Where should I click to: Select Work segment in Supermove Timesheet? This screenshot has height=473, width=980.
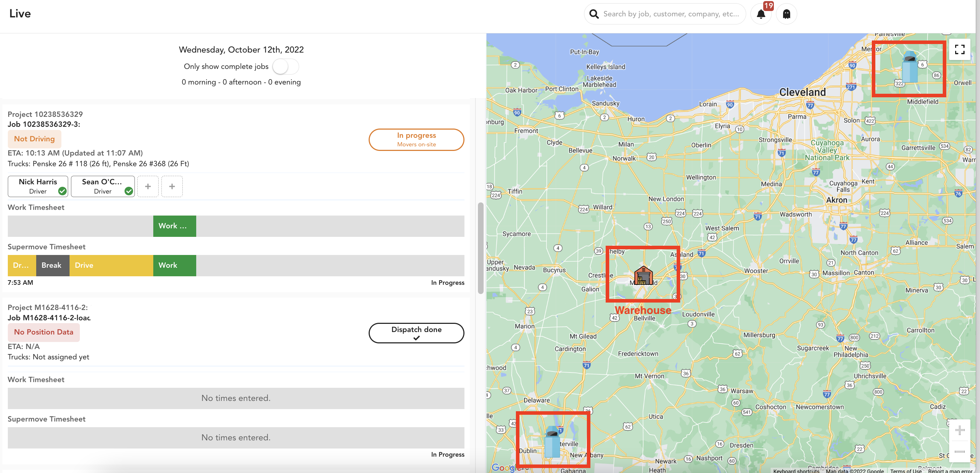(175, 266)
